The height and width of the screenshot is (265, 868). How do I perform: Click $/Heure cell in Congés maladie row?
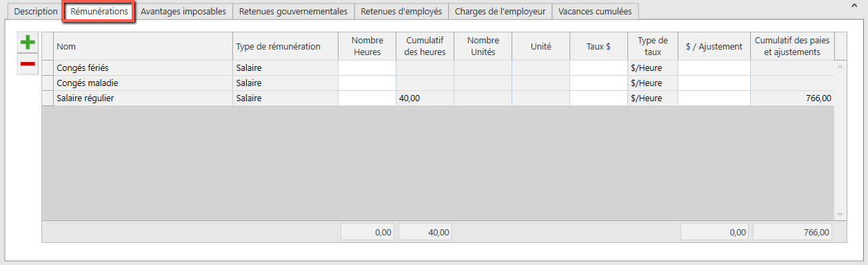(653, 83)
